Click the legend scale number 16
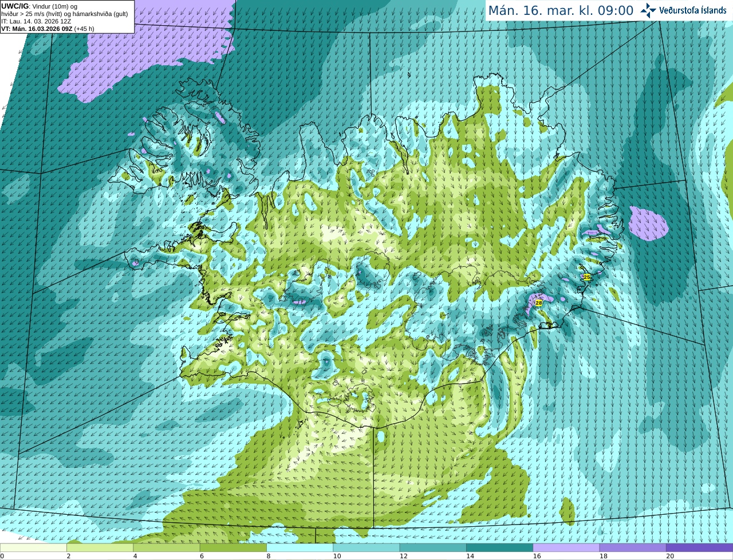Viewport: 733px width, 560px height. point(537,556)
